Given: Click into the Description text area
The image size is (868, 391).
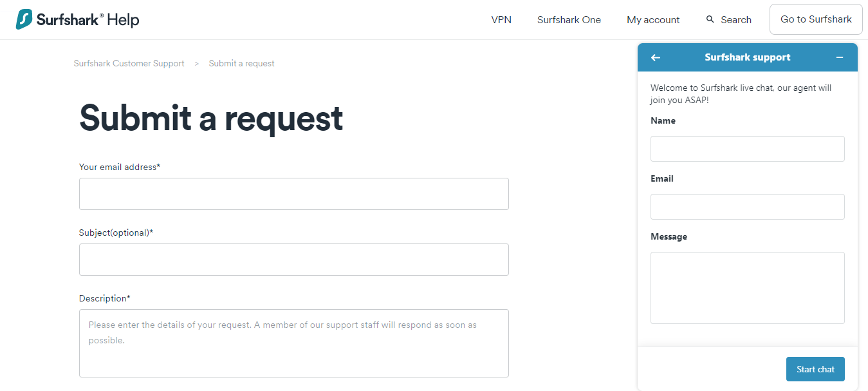Looking at the screenshot, I should tap(294, 343).
